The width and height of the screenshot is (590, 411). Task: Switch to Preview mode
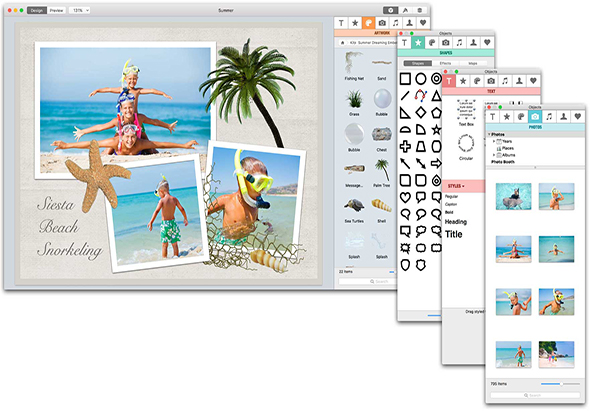coord(56,11)
